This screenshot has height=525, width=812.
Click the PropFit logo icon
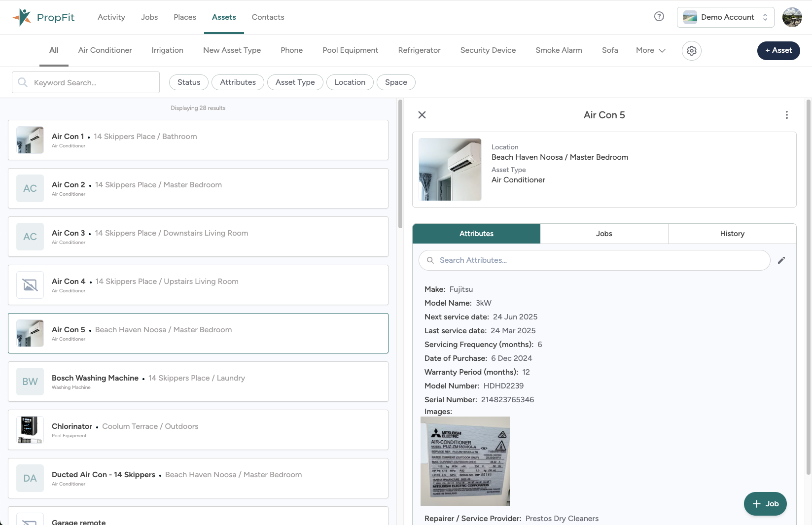[x=22, y=16]
